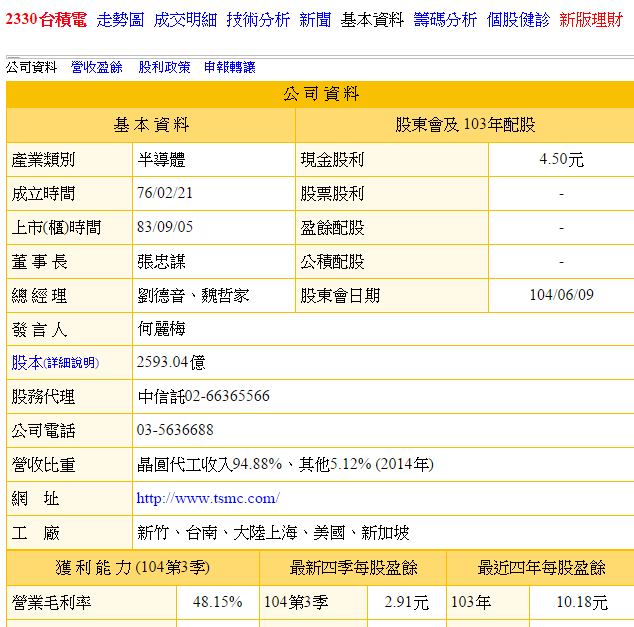
Task: Click the 2330台積電 stock title
Action: pos(46,19)
